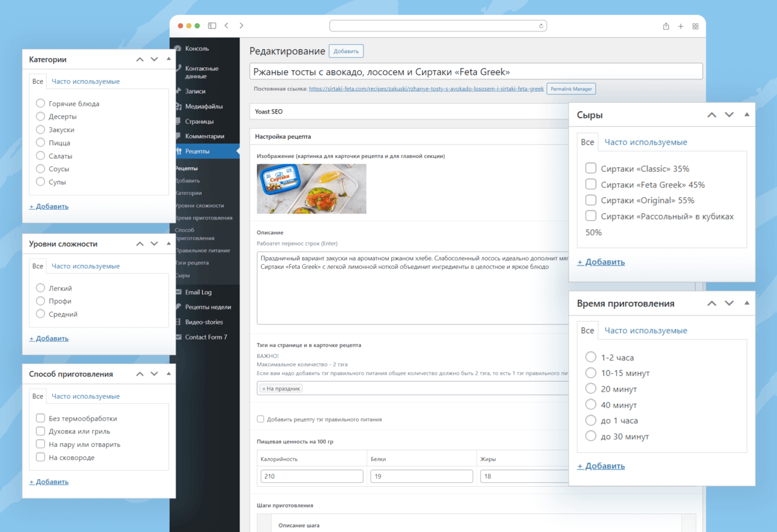Click the Комментарии icon in sidebar
777x532 pixels.
click(178, 136)
